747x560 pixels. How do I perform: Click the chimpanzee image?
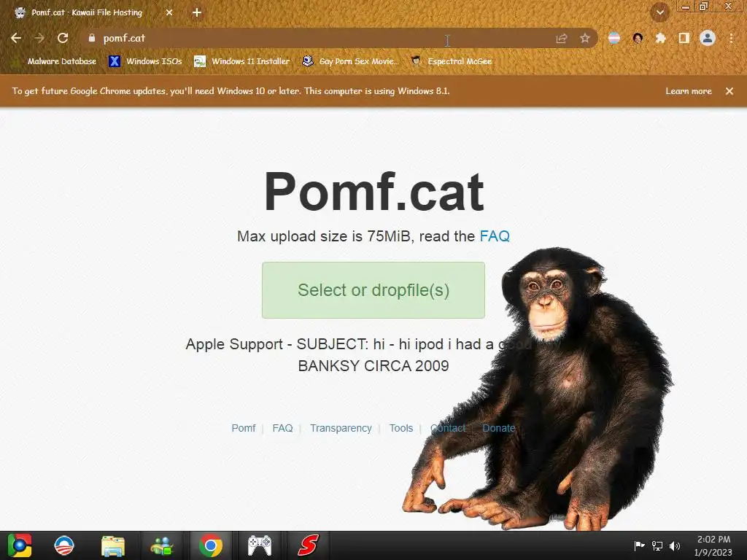538,388
